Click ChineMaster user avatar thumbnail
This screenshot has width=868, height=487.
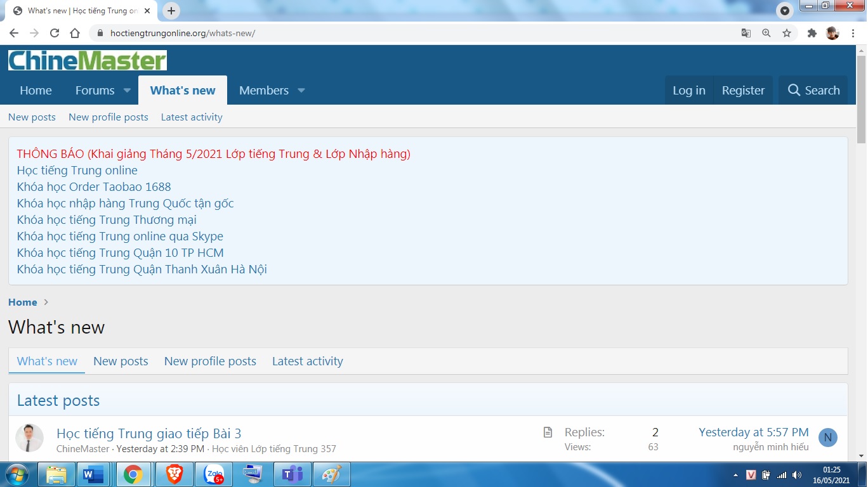coord(29,438)
